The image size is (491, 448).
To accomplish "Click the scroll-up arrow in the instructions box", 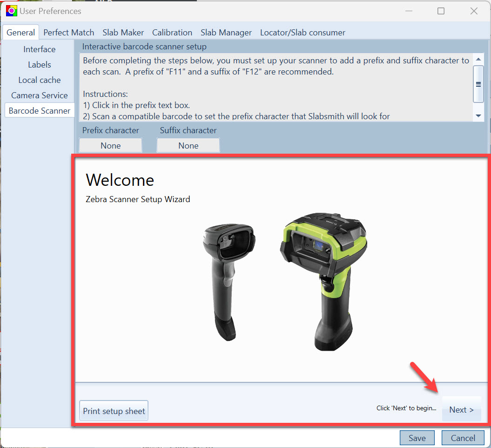I will pyautogui.click(x=478, y=60).
